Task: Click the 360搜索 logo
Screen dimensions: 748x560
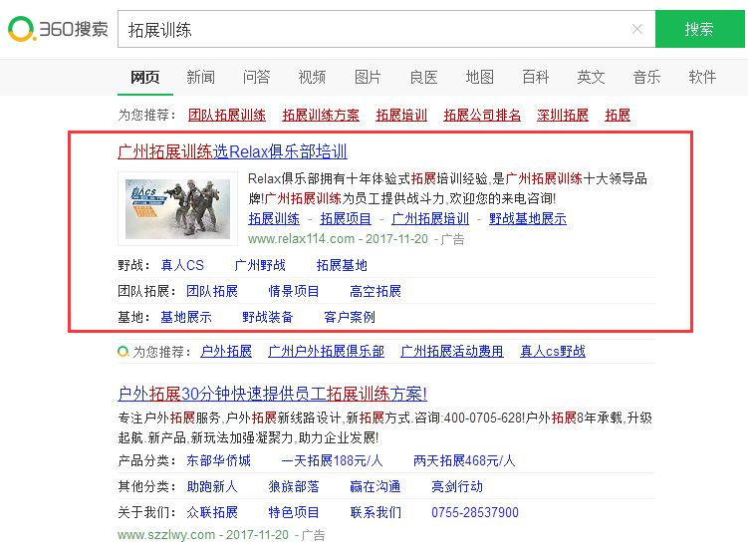Action: pos(58,29)
